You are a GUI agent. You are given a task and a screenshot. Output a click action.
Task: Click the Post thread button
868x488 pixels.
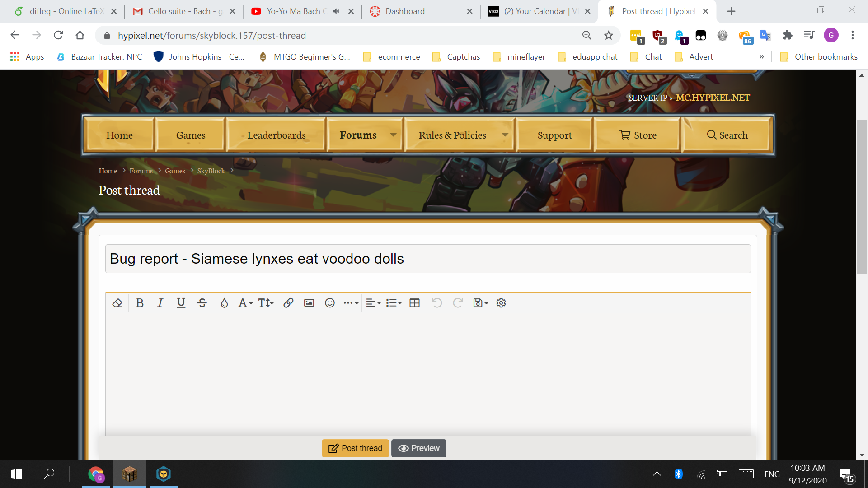[355, 448]
